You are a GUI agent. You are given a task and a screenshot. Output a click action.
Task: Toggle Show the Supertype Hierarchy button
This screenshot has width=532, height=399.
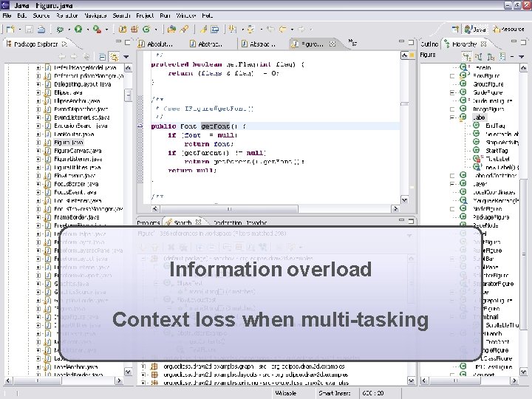coord(479,57)
